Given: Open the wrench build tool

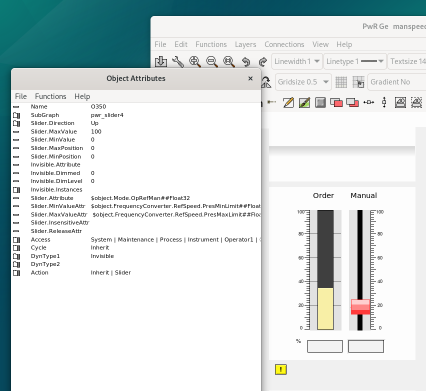Looking at the screenshot, I should point(178,62).
